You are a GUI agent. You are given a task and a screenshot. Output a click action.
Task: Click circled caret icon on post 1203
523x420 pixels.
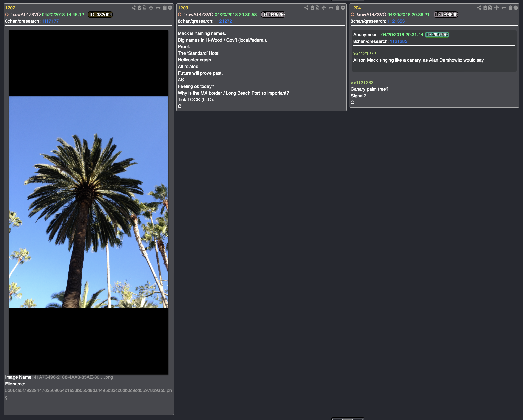tap(343, 8)
